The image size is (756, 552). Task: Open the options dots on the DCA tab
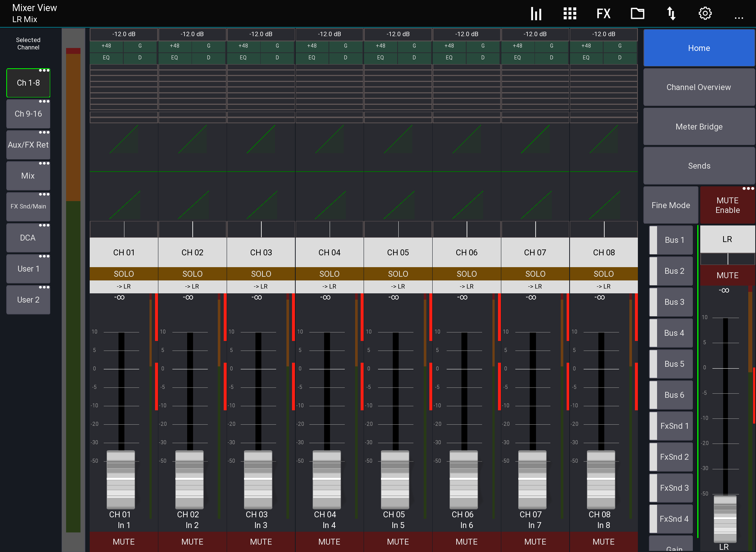(45, 225)
